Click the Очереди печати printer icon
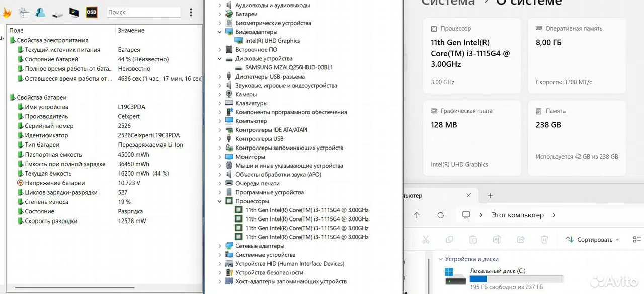Screen dimensions: 644x294 point(229,183)
